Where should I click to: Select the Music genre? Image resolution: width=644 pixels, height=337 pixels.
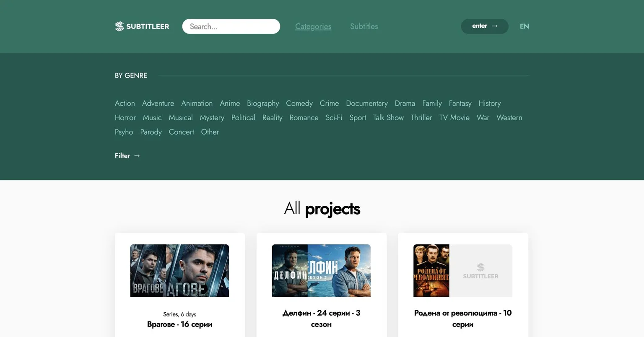[x=152, y=117]
